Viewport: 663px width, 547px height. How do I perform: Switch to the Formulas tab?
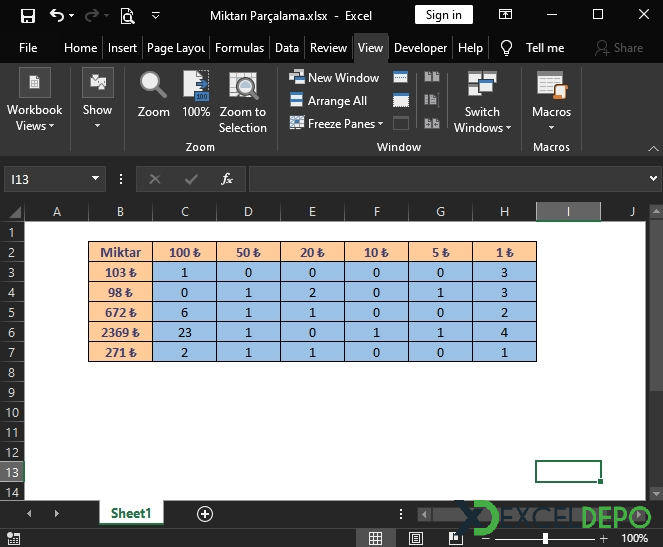pos(239,48)
